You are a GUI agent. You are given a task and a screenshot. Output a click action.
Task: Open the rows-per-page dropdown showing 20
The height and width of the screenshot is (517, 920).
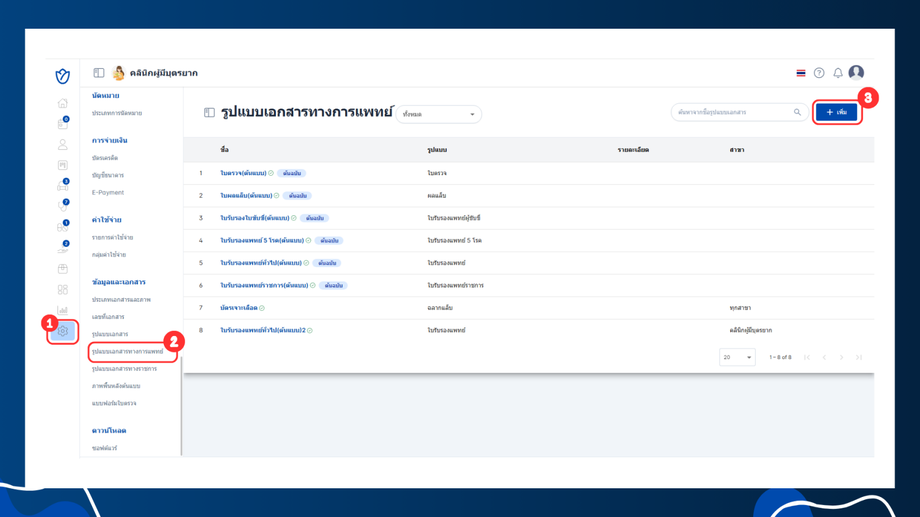pos(737,357)
